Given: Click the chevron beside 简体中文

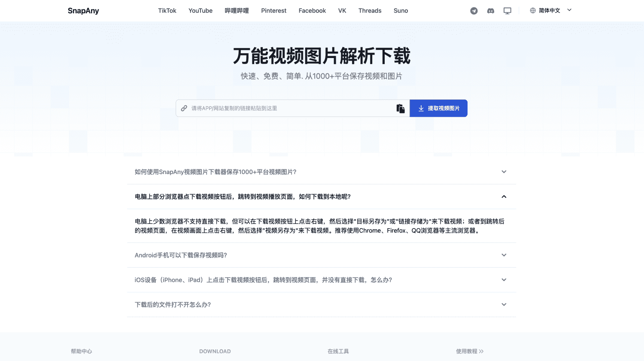Looking at the screenshot, I should click(x=569, y=10).
